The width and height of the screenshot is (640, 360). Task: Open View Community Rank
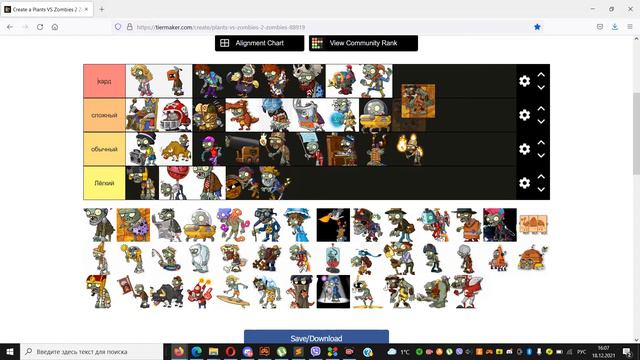click(x=363, y=43)
